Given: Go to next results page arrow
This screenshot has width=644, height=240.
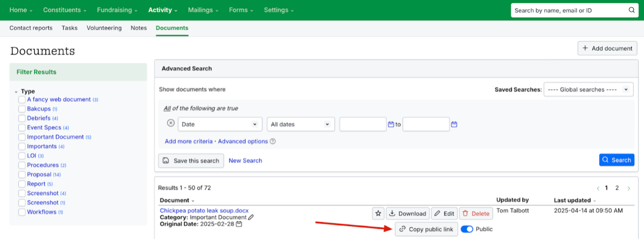Looking at the screenshot, I should point(629,188).
